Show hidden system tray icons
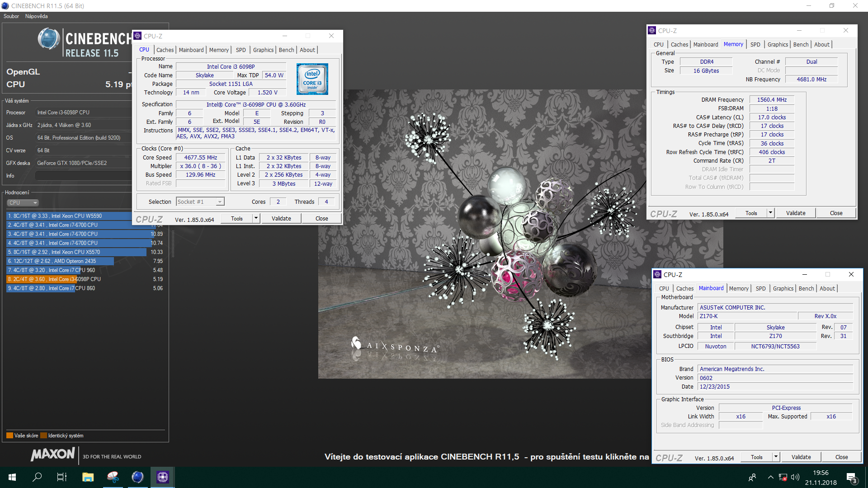The height and width of the screenshot is (488, 868). pyautogui.click(x=770, y=477)
